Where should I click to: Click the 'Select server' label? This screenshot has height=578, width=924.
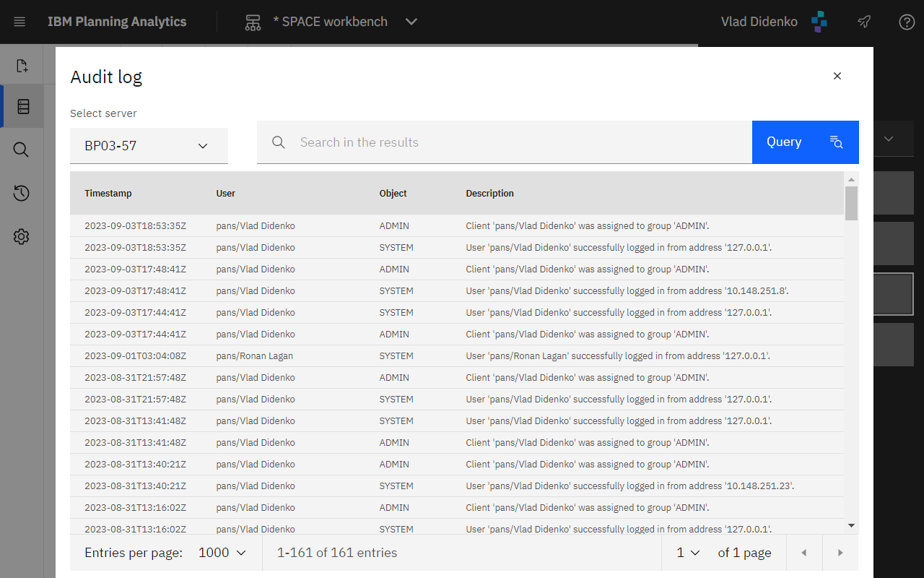pyautogui.click(x=103, y=113)
